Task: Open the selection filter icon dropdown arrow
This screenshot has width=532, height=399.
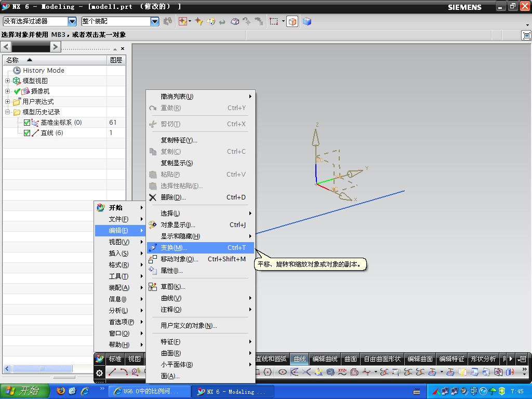Action: (190, 21)
